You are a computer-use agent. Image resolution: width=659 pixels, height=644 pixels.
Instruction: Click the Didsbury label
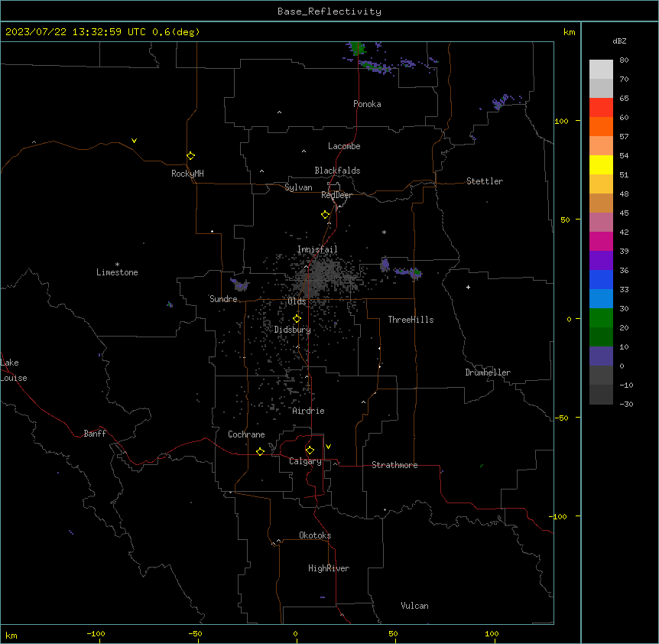(x=293, y=330)
